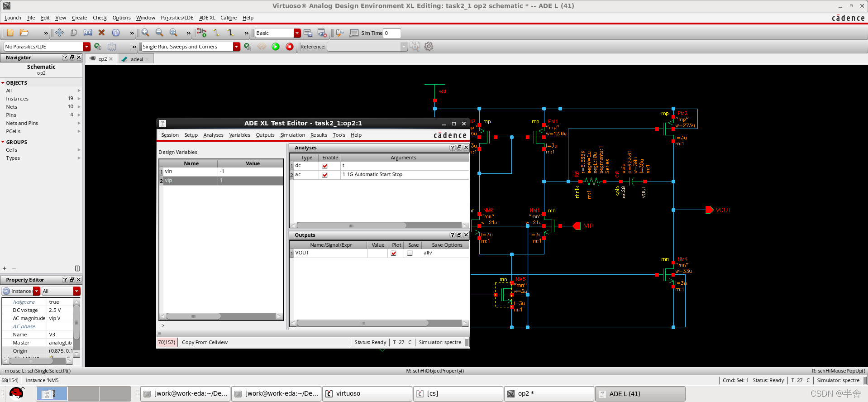
Task: Click the DC voltage value 2.5 V
Action: point(55,310)
